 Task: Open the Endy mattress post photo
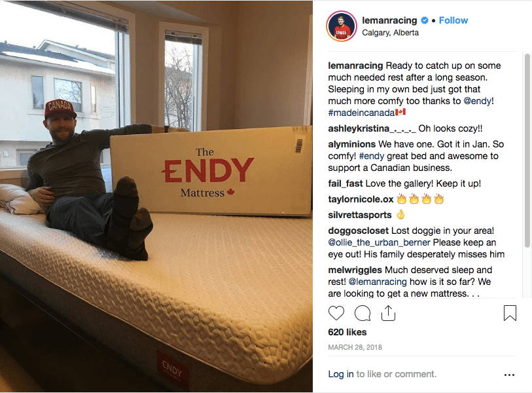156,196
